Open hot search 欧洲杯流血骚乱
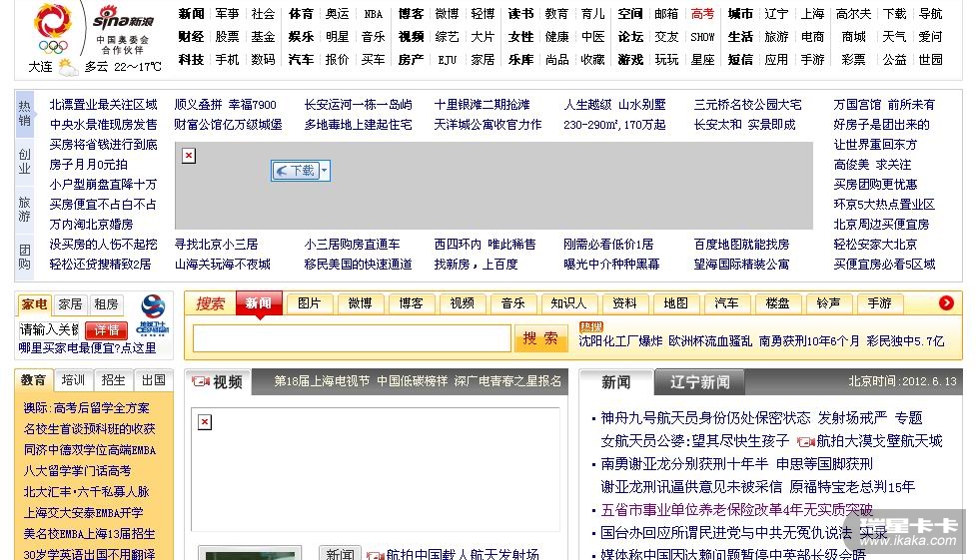Viewport: 976px width, 560px height. click(710, 341)
